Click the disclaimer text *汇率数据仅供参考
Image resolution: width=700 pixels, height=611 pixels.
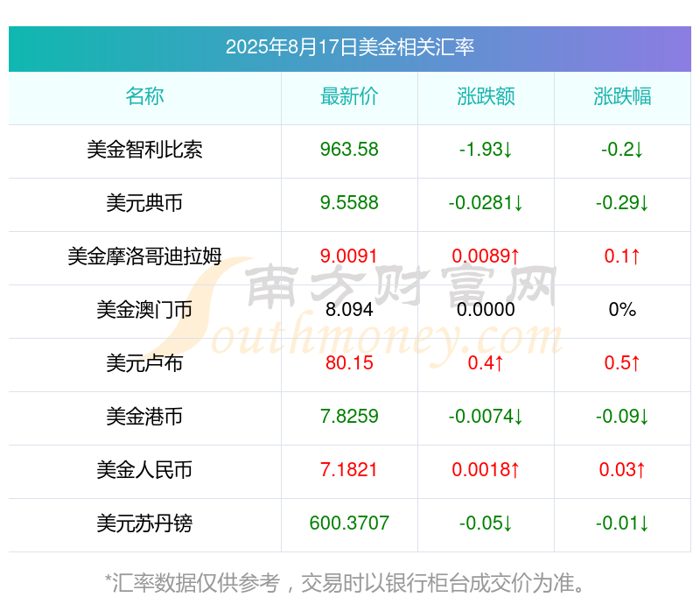pyautogui.click(x=192, y=583)
